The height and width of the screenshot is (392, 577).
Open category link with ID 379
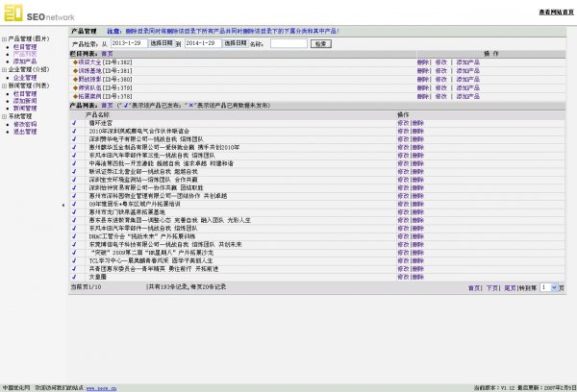click(89, 87)
